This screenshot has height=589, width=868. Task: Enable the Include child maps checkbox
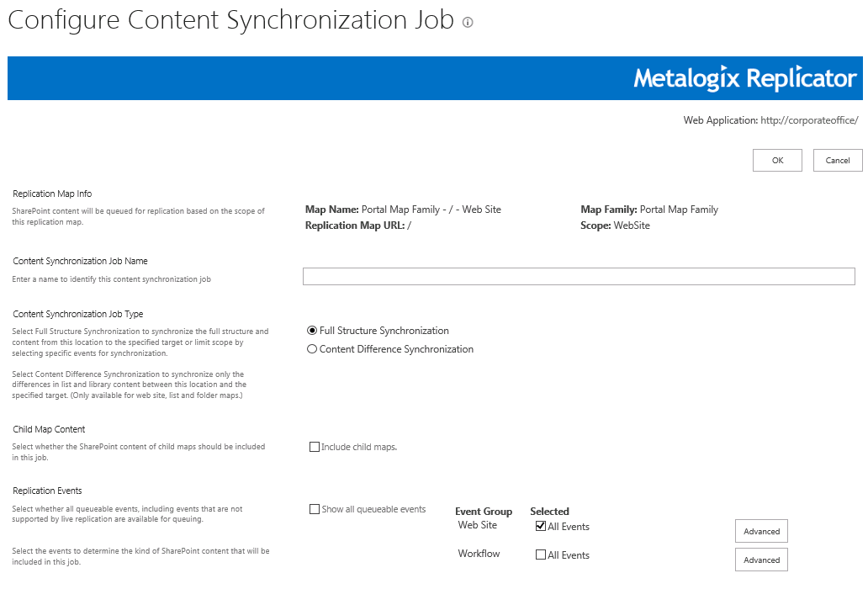(315, 446)
